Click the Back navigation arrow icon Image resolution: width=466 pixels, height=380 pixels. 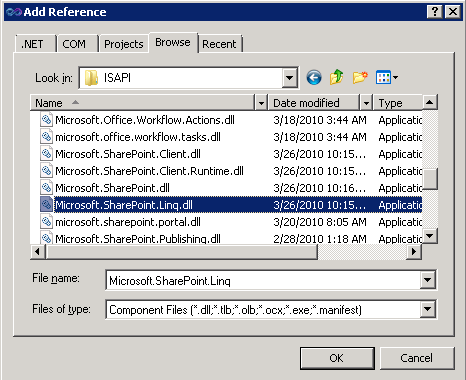(x=314, y=78)
